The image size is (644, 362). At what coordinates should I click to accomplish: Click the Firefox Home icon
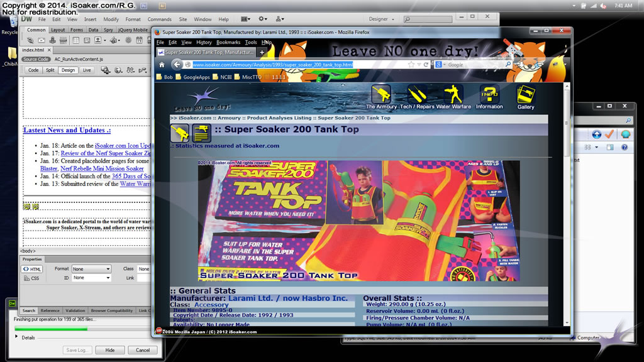162,65
